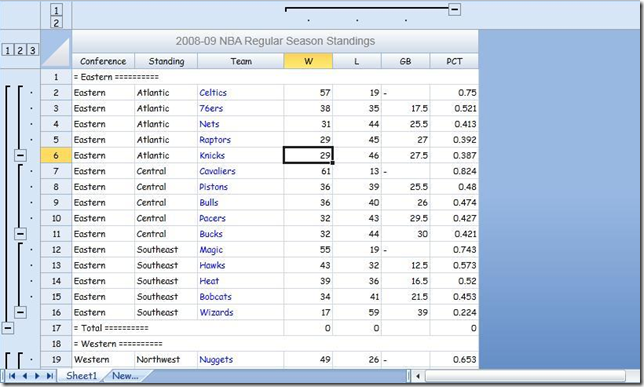Screen dimensions: 644x387
Task: Select the Hawks GB cell 12.5
Action: (405, 265)
